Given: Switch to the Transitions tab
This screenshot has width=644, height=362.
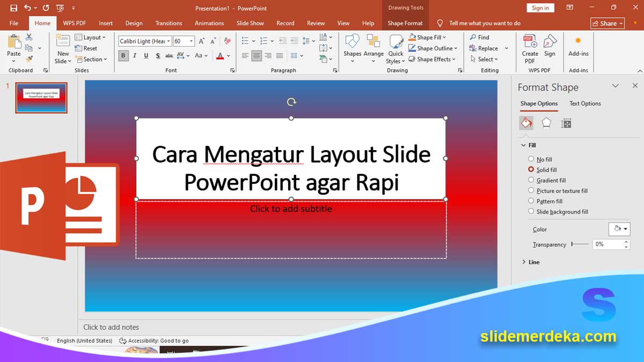Looking at the screenshot, I should [169, 23].
